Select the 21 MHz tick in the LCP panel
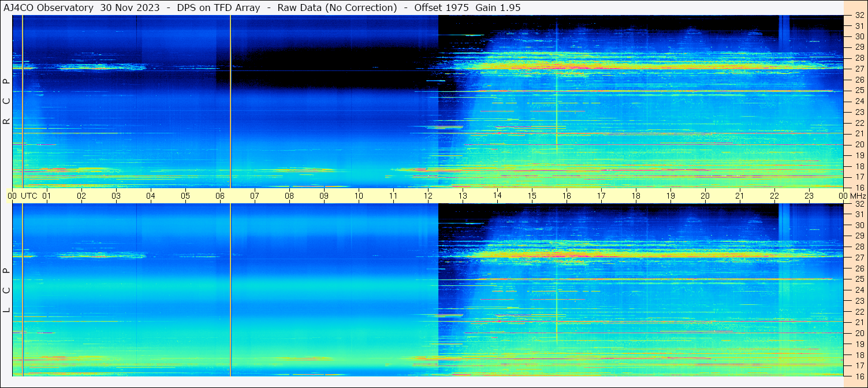Screen dimensions: 868x388 click(x=859, y=322)
